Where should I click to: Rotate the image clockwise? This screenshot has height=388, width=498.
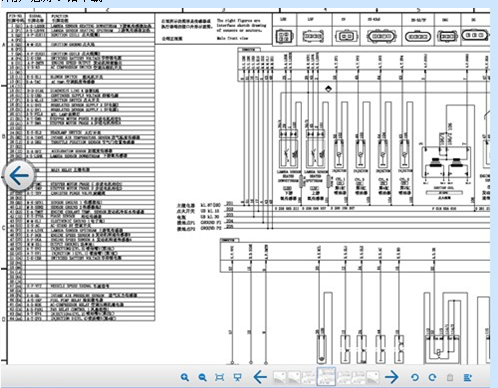pyautogui.click(x=432, y=377)
